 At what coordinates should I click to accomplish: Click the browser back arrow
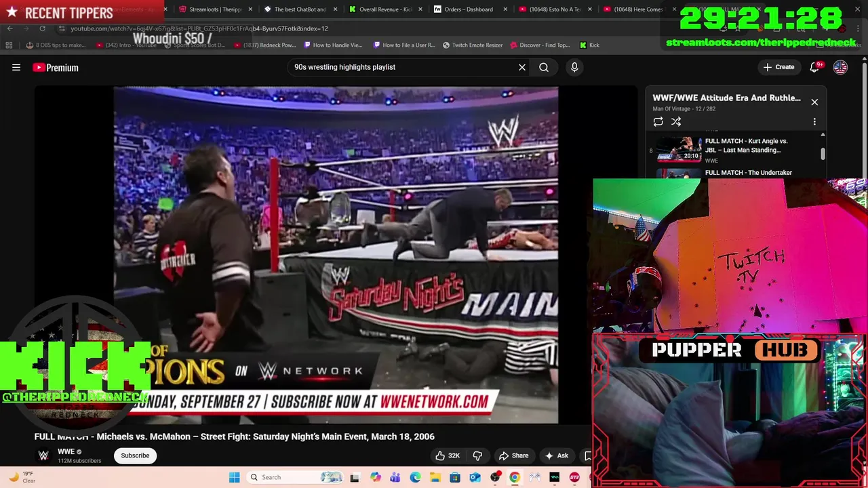coord(9,28)
